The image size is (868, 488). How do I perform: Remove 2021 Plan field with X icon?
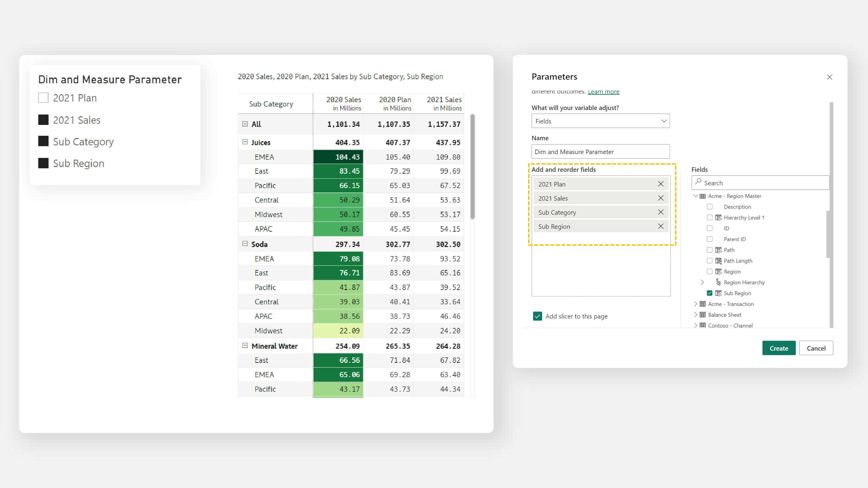660,184
